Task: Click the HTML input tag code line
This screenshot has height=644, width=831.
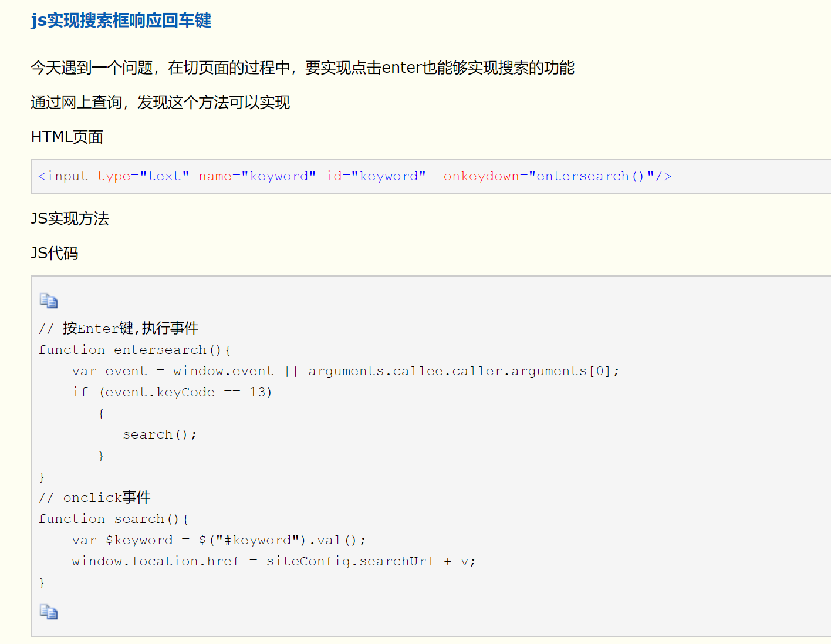Action: [354, 176]
